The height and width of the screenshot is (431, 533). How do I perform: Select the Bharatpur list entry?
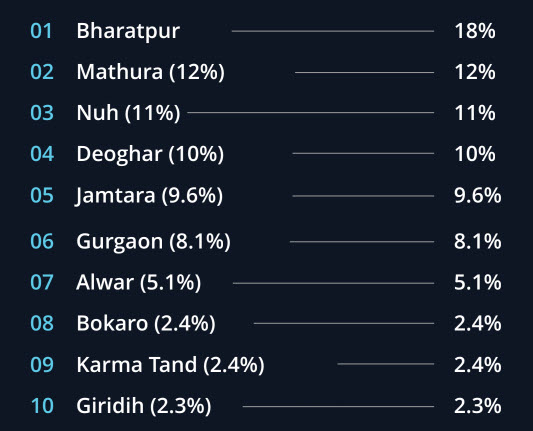[x=128, y=32]
